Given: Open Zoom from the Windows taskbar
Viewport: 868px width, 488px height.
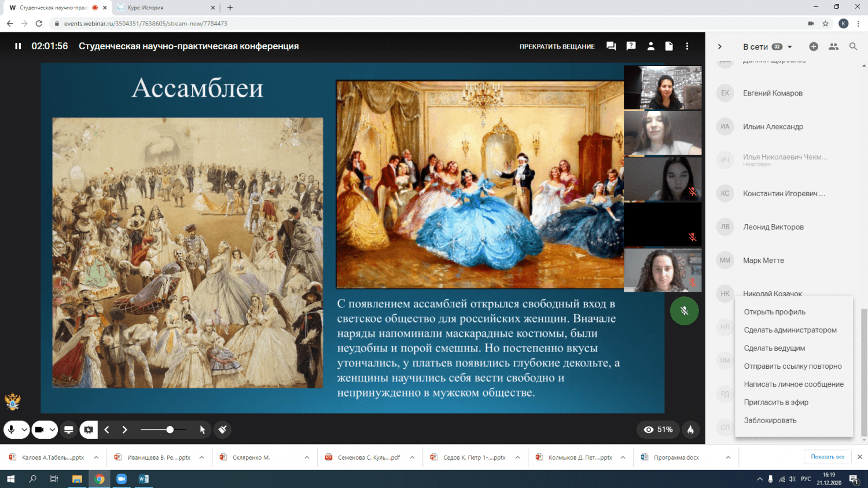Looking at the screenshot, I should [x=122, y=479].
